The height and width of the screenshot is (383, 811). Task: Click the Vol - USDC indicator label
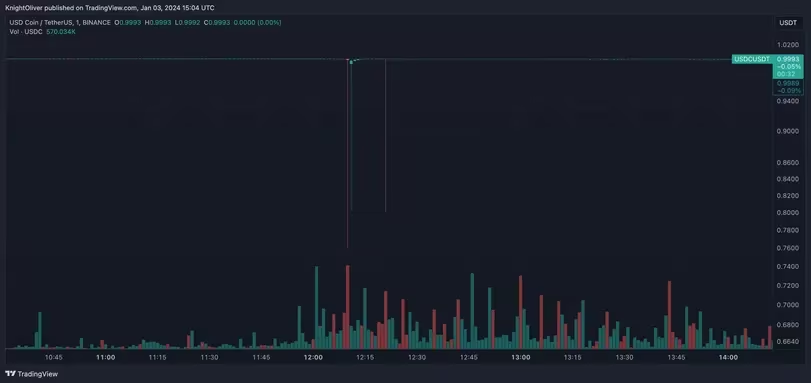tap(26, 32)
